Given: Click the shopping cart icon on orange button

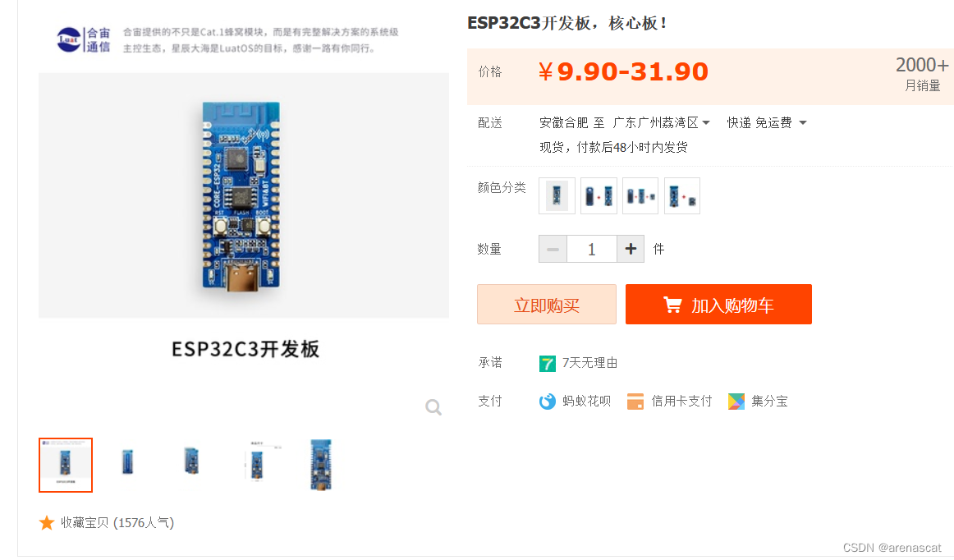Looking at the screenshot, I should 672,305.
